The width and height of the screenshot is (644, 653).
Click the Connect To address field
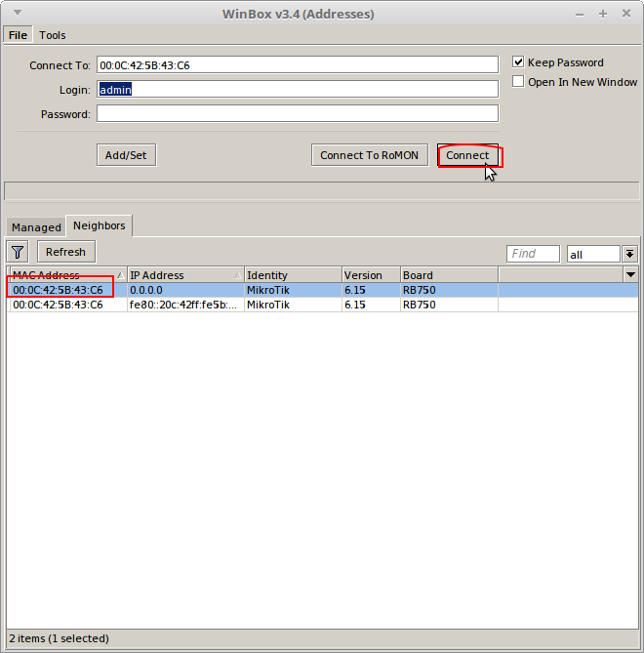click(x=298, y=65)
